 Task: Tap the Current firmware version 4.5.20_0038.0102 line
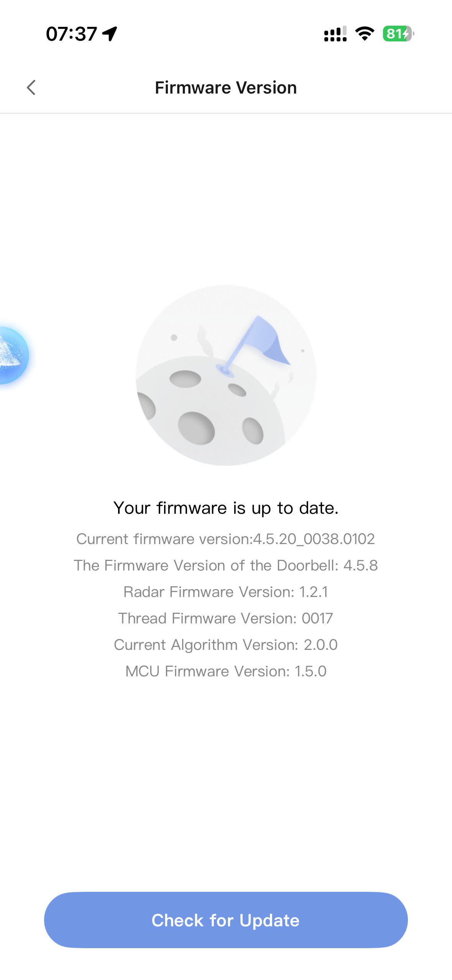(x=226, y=539)
